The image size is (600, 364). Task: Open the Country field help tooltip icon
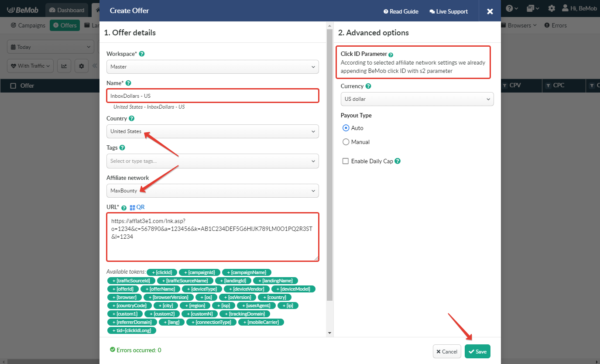(132, 118)
